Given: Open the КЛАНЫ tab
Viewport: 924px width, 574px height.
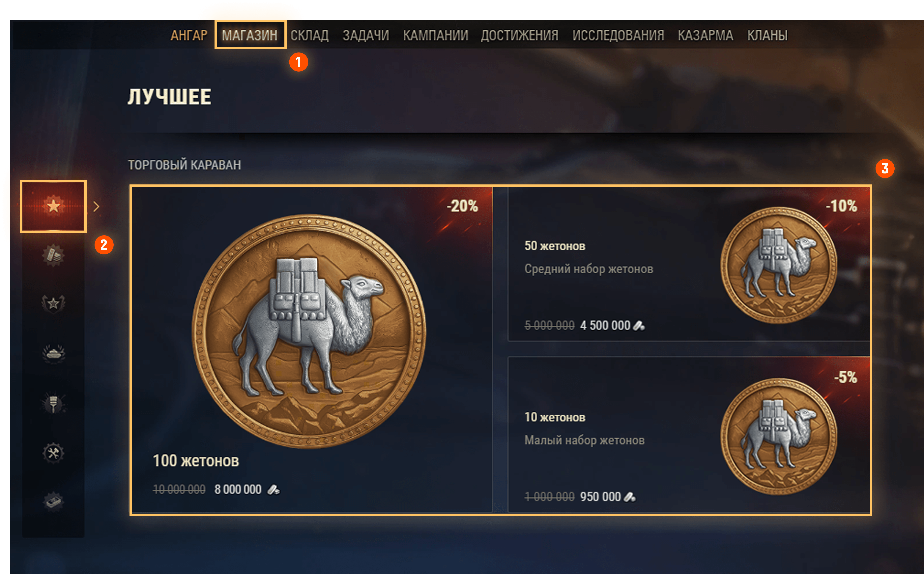Looking at the screenshot, I should 767,35.
